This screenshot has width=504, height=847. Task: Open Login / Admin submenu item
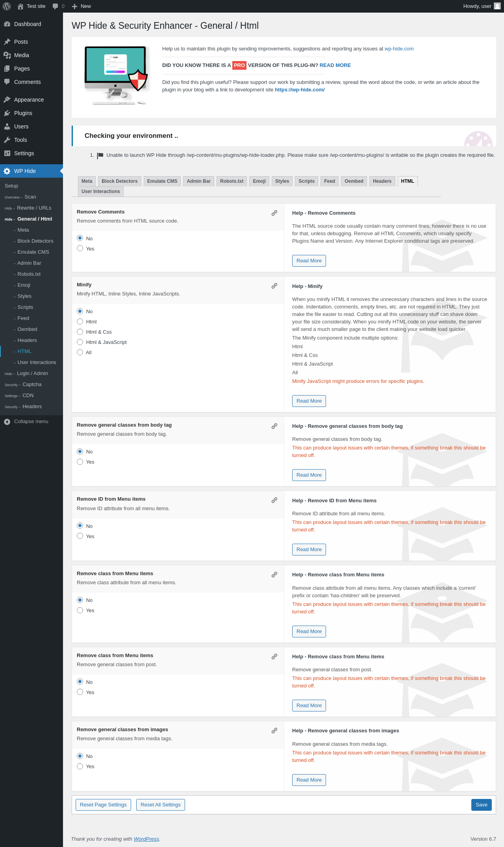tap(31, 373)
